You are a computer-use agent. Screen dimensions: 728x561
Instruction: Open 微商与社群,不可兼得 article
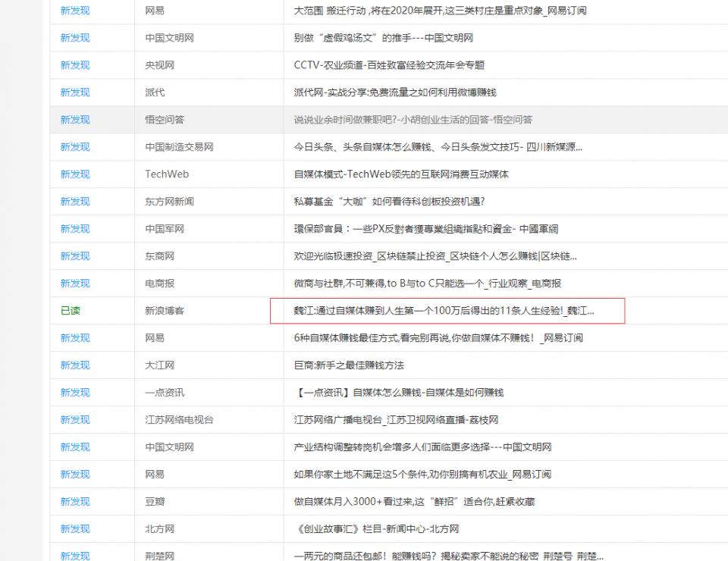(x=427, y=284)
